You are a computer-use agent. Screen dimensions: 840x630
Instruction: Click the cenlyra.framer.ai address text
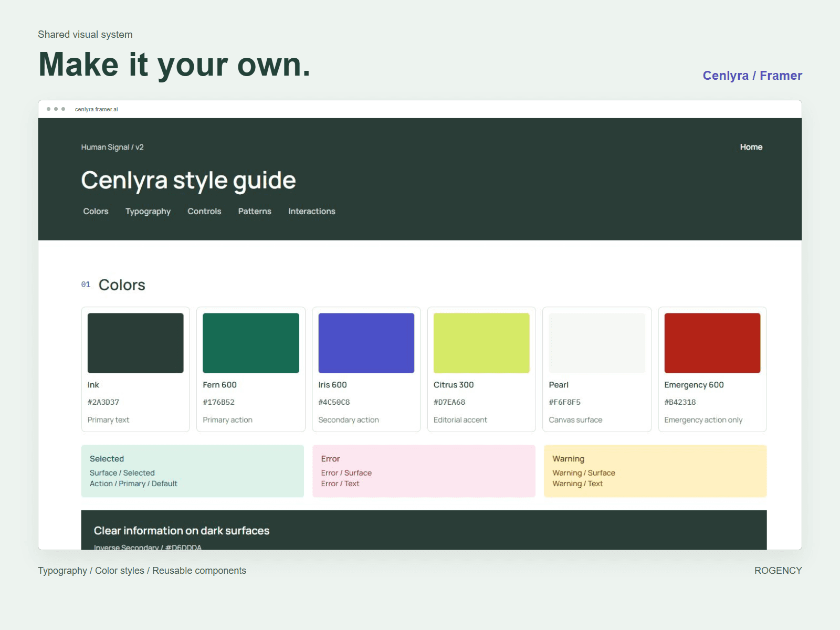click(x=97, y=109)
